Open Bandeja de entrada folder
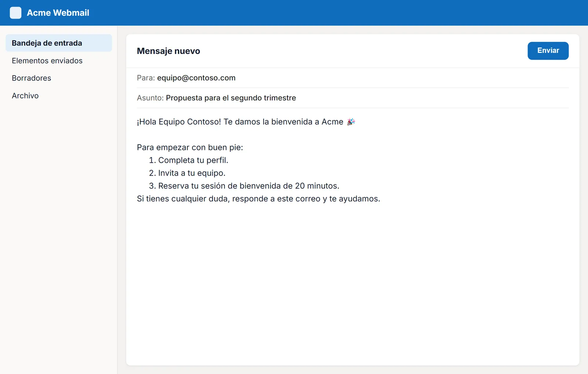The height and width of the screenshot is (374, 588). (x=59, y=43)
